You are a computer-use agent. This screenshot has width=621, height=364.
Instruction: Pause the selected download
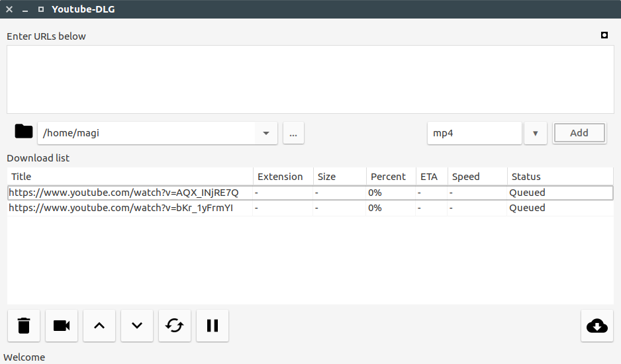(213, 326)
